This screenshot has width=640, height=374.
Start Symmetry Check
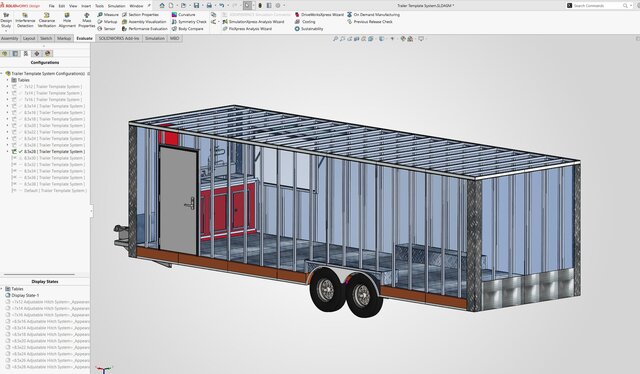click(189, 22)
